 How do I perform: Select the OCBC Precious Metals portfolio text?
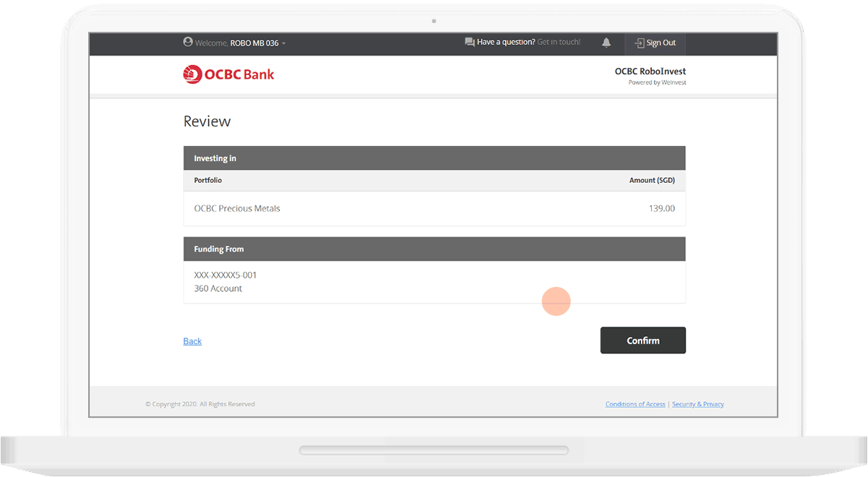(x=237, y=208)
